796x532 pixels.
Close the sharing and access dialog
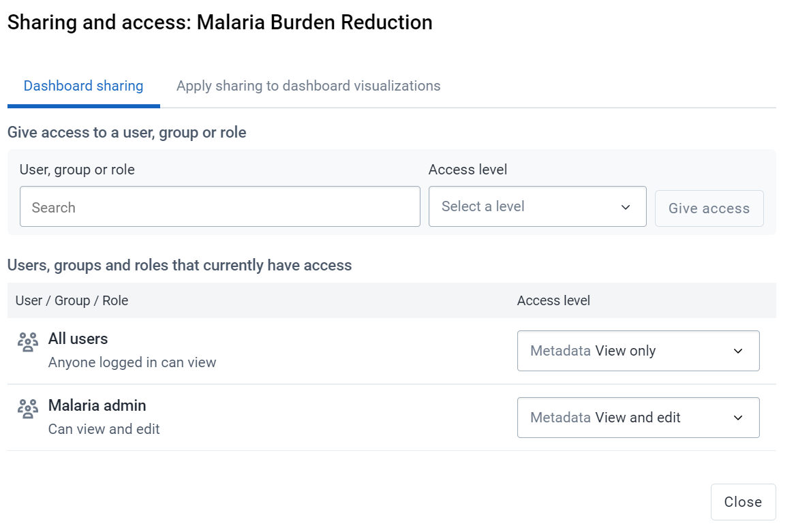(x=743, y=501)
